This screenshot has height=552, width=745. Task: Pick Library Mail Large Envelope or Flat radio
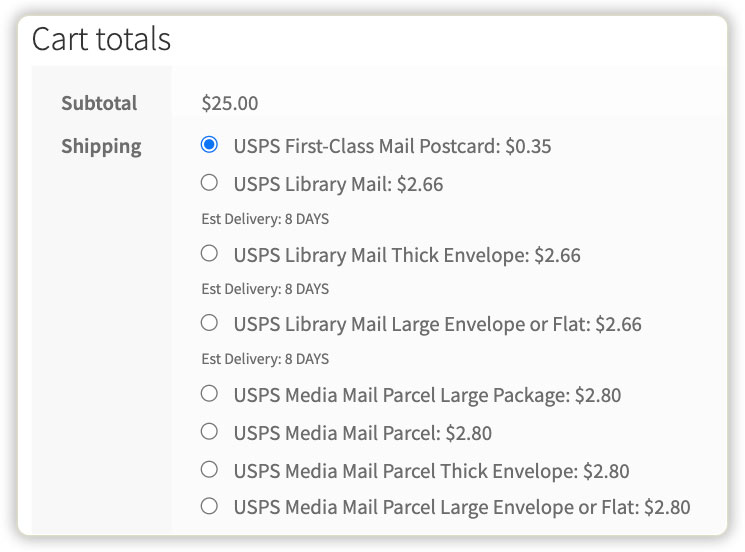pos(209,322)
